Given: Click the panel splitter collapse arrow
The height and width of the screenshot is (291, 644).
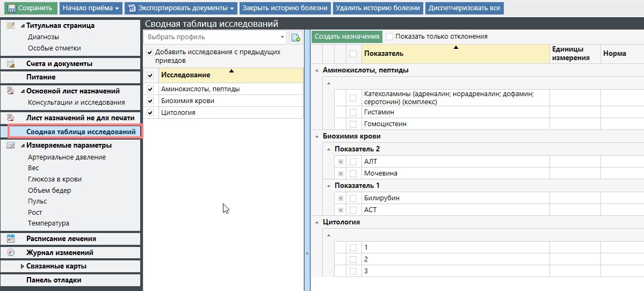Looking at the screenshot, I should tap(307, 253).
